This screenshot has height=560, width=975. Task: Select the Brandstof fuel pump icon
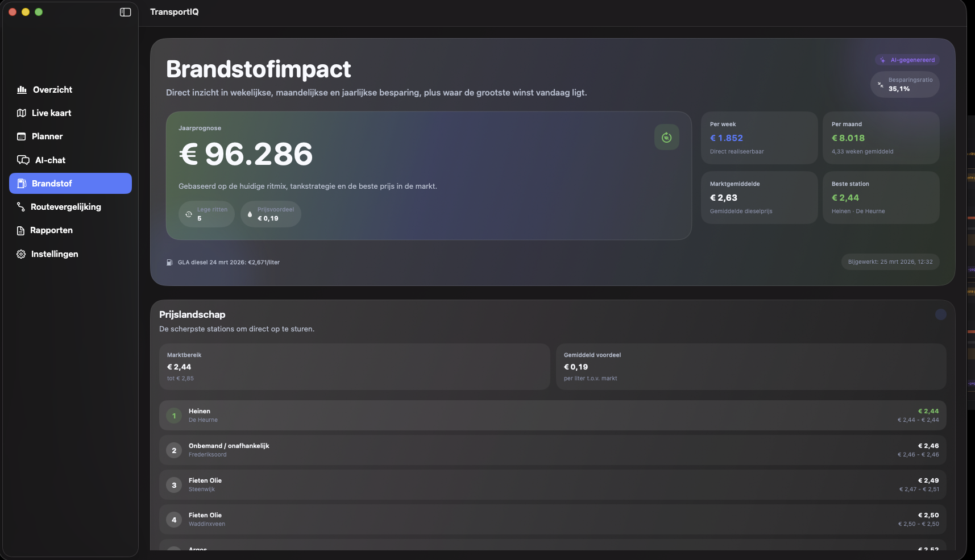pyautogui.click(x=22, y=183)
